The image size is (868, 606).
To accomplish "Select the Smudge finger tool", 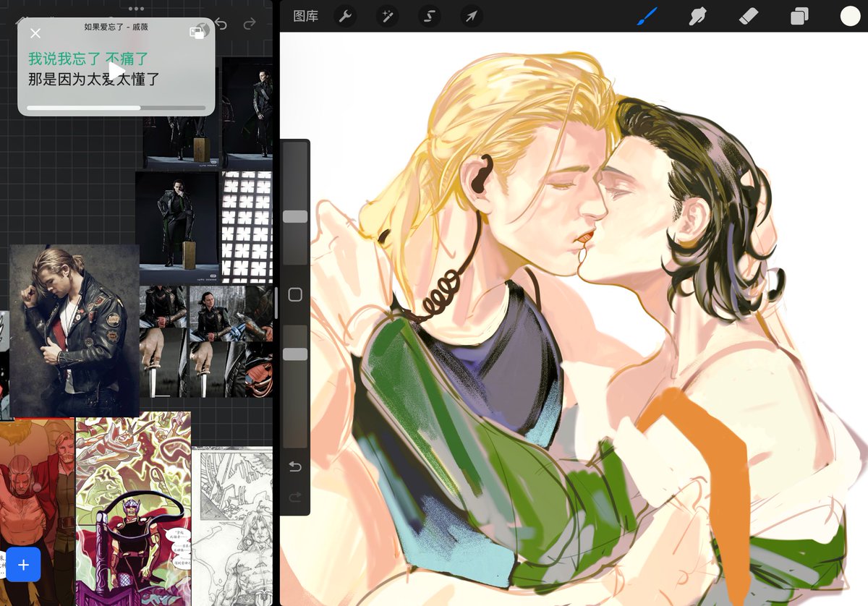I will 697,16.
